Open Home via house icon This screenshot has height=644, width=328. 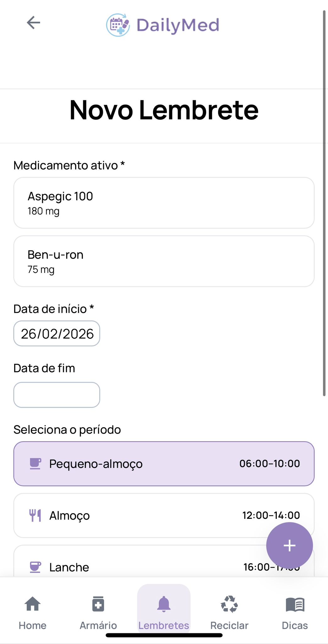tap(33, 604)
